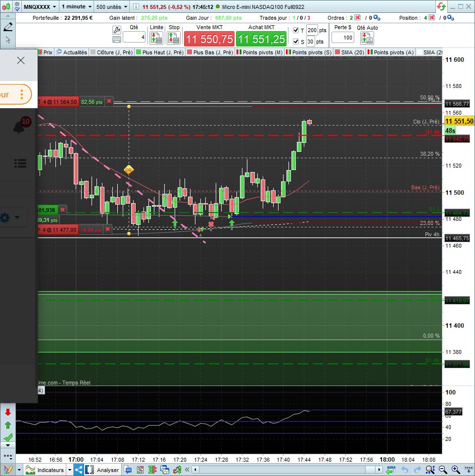
Task: Click the double left chevron collapse icon
Action: click(187, 470)
